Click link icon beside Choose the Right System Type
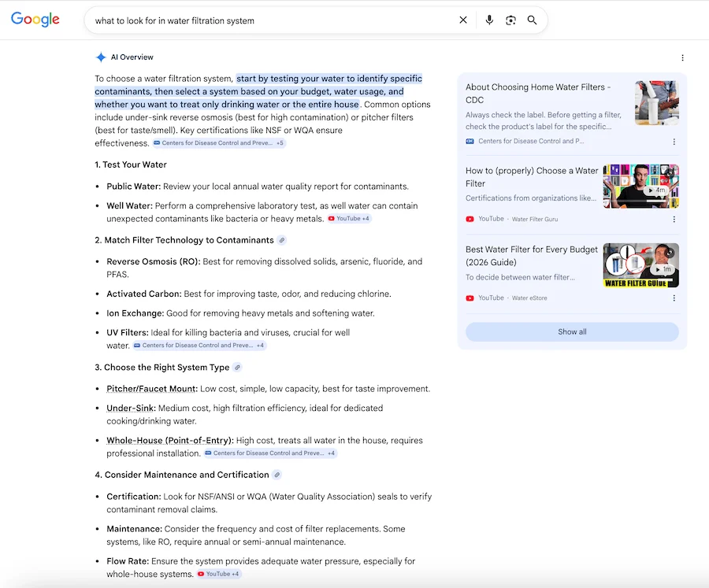The height and width of the screenshot is (588, 709). 238,368
